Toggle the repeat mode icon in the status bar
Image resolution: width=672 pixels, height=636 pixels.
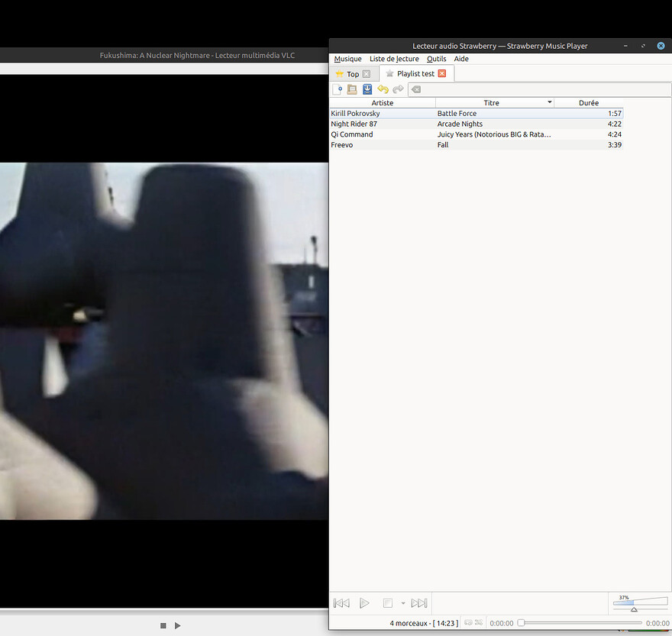point(468,622)
